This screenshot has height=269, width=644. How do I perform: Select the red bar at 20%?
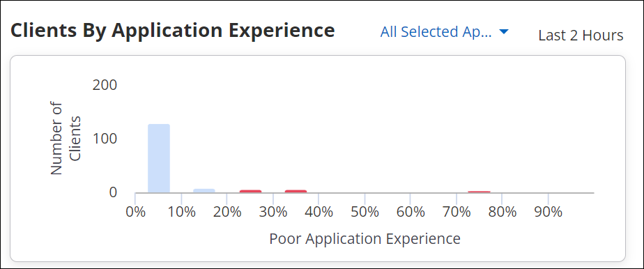click(250, 191)
